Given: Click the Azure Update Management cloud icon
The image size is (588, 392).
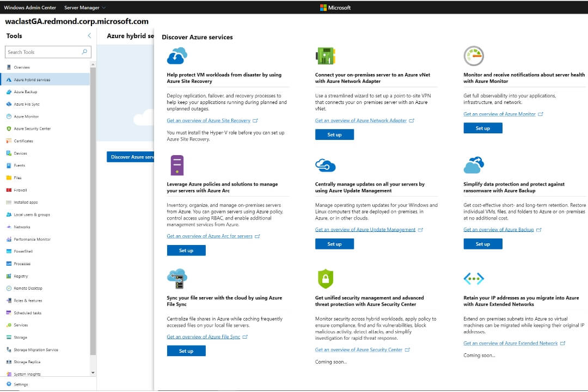Looking at the screenshot, I should point(325,165).
